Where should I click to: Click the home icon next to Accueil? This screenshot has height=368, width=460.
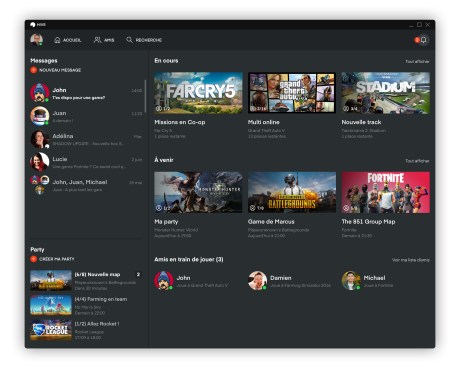click(x=57, y=40)
